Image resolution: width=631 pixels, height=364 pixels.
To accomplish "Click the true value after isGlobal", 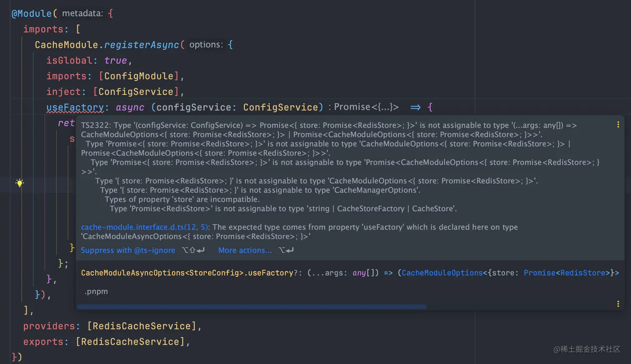I will click(x=116, y=60).
